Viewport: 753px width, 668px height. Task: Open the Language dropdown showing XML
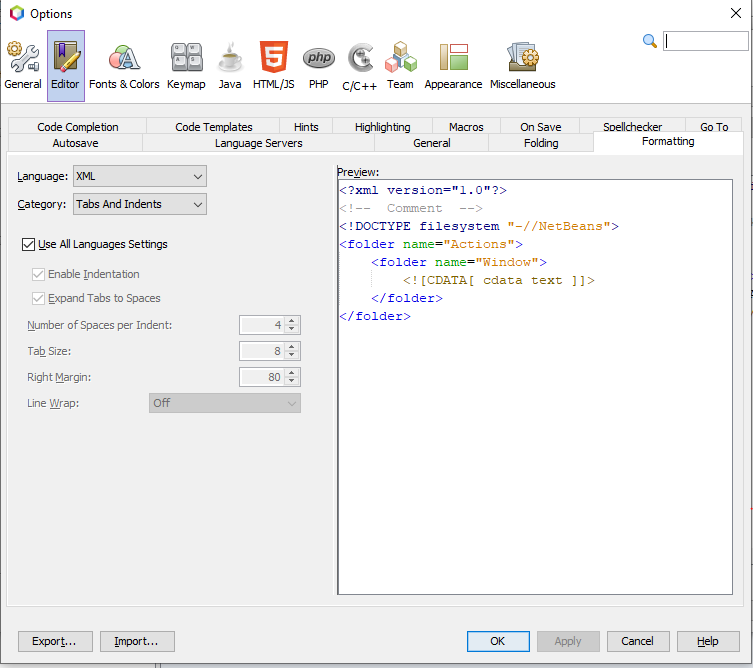pyautogui.click(x=140, y=177)
